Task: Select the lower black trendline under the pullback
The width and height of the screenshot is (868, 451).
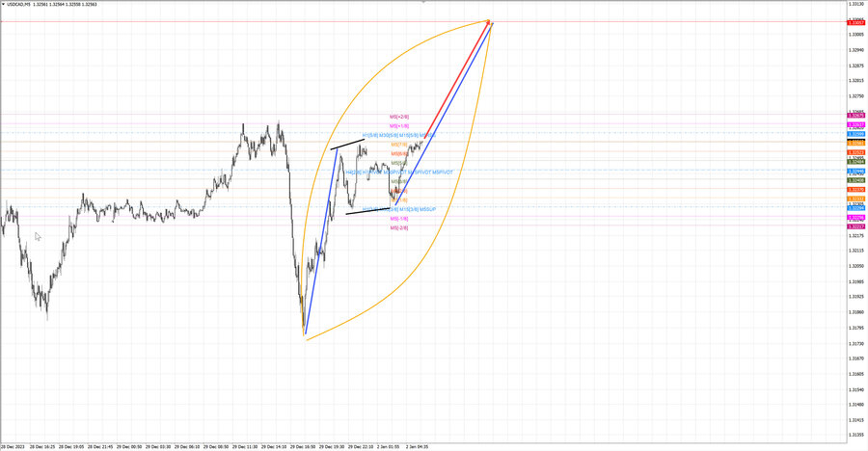Action: 368,211
